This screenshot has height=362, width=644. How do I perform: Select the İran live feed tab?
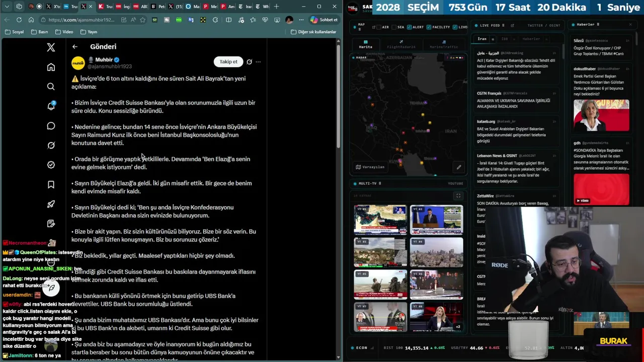pyautogui.click(x=482, y=39)
